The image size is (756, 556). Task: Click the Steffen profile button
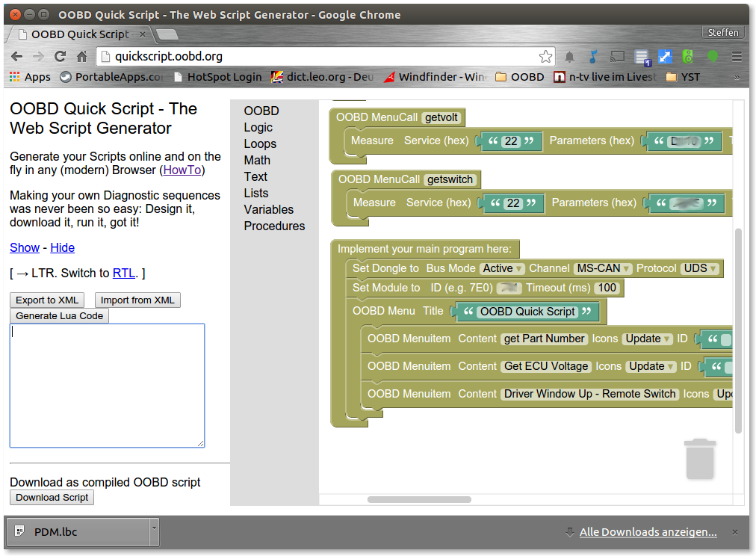click(x=722, y=33)
